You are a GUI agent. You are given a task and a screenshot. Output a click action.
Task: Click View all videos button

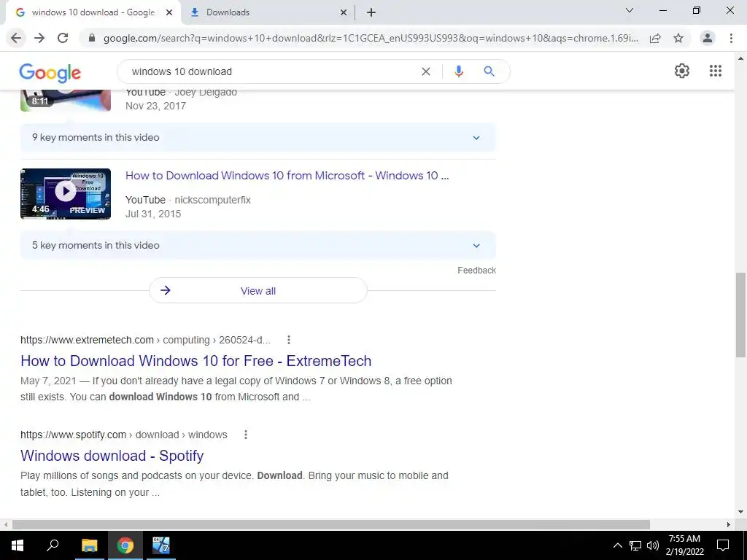point(258,290)
